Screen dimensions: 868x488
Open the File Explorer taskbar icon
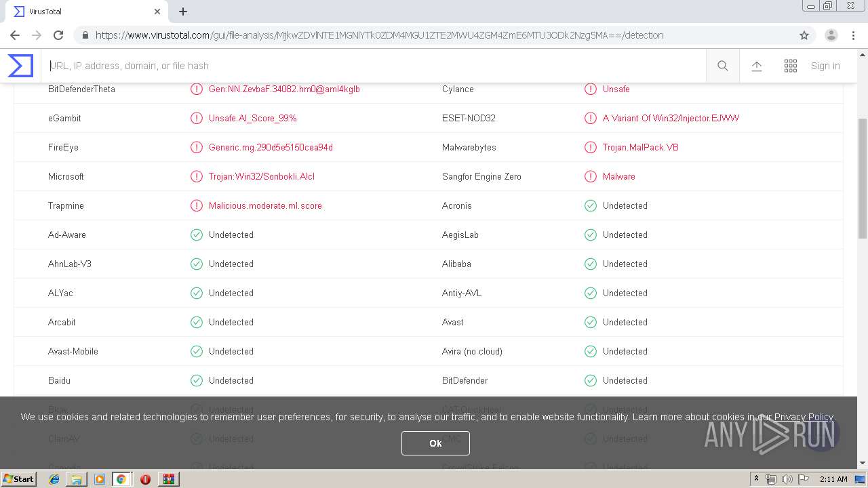tap(77, 479)
